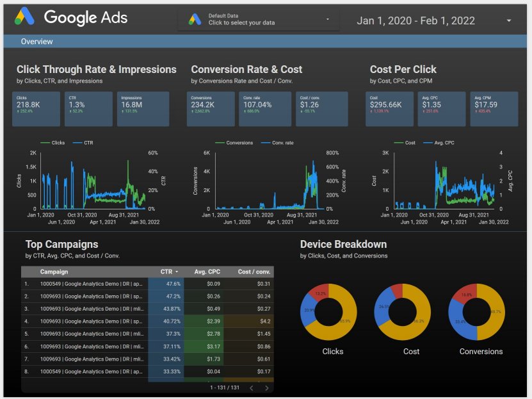Image resolution: width=532 pixels, height=399 pixels.
Task: Select the Avg. CPM scorecard showing $17.59
Action: (x=494, y=109)
